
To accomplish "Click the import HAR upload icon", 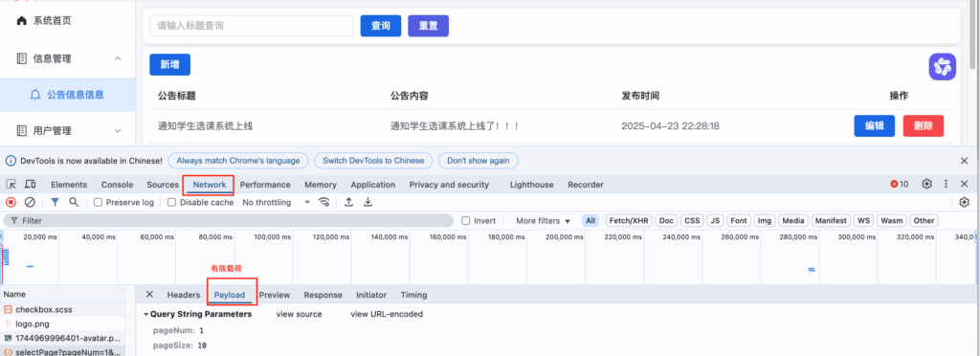I will click(348, 202).
